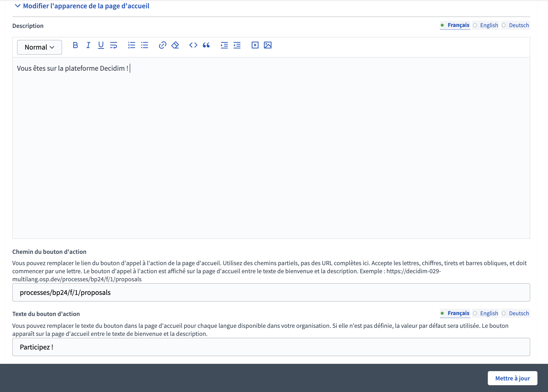Click the Participez ! text field

271,347
